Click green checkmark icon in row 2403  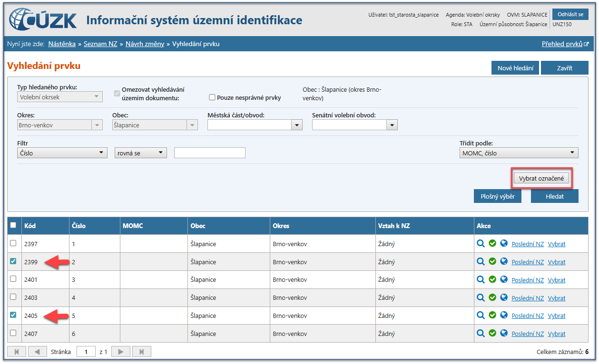click(x=492, y=298)
